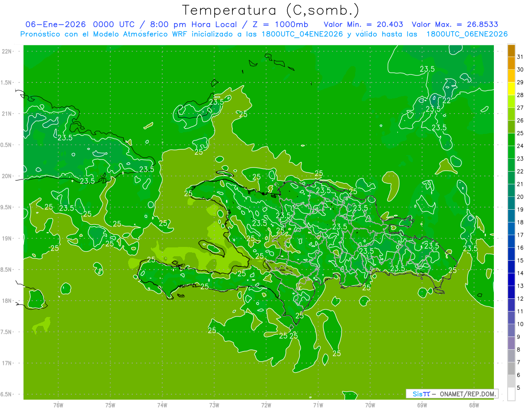Click the teal legend swatch between 19 and 20
532x411 pixels.
(511, 203)
